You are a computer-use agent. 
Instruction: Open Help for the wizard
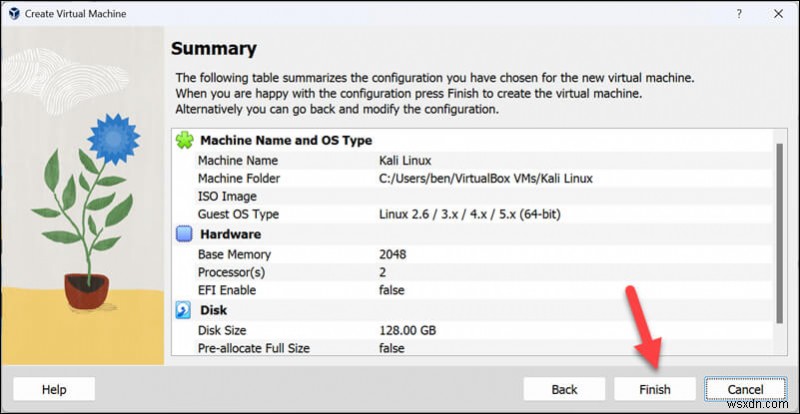(x=54, y=389)
